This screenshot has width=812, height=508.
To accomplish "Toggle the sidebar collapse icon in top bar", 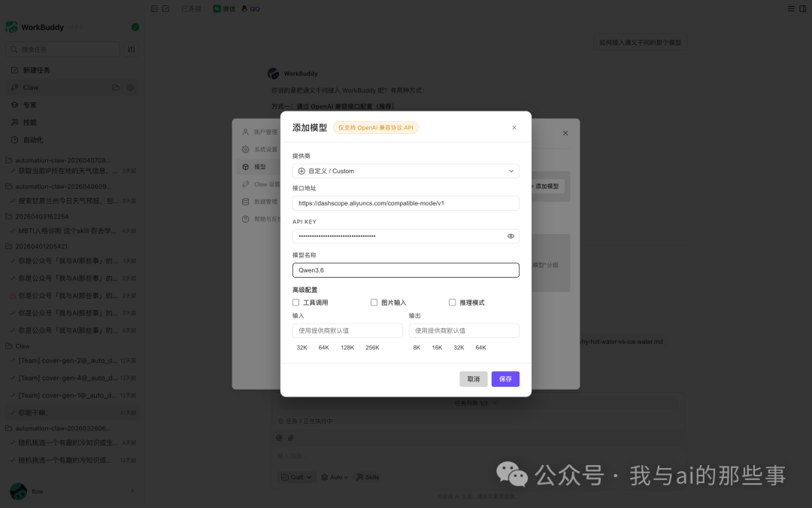I will (154, 8).
